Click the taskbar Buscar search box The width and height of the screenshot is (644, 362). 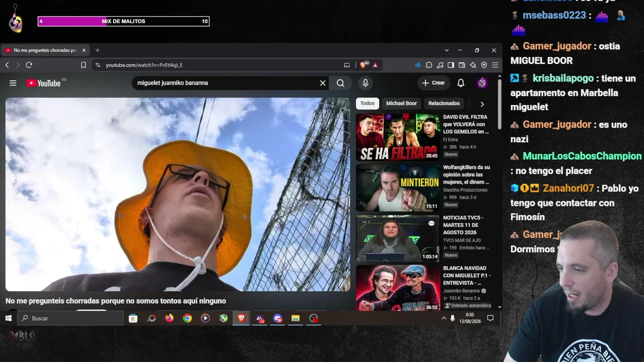click(70, 318)
